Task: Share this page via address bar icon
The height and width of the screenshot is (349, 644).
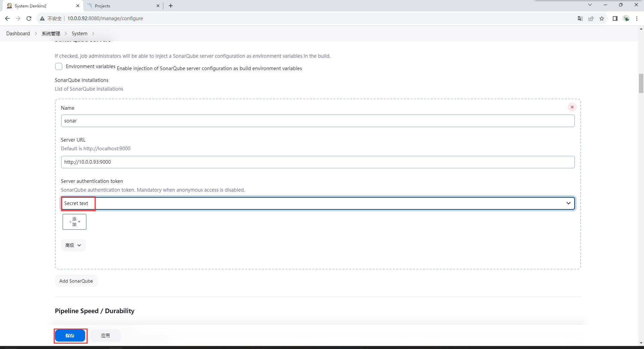Action: 591,18
